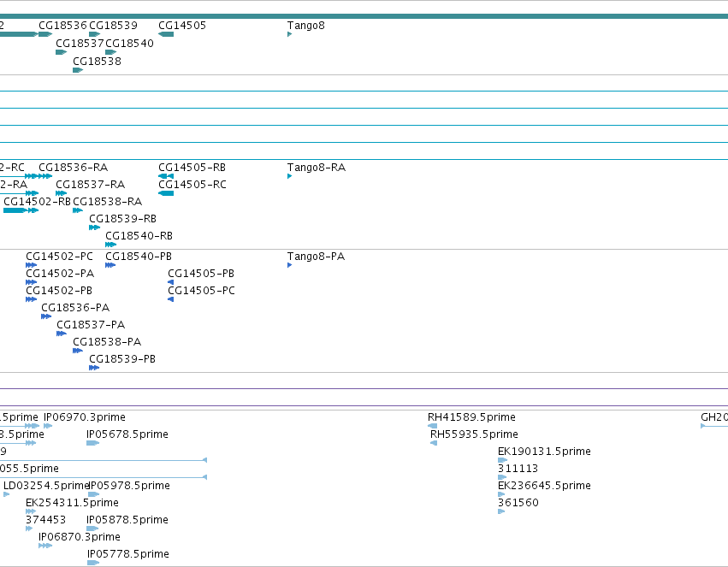728x567 pixels.
Task: Click the gene glyph under CG18538
Action: tap(78, 70)
